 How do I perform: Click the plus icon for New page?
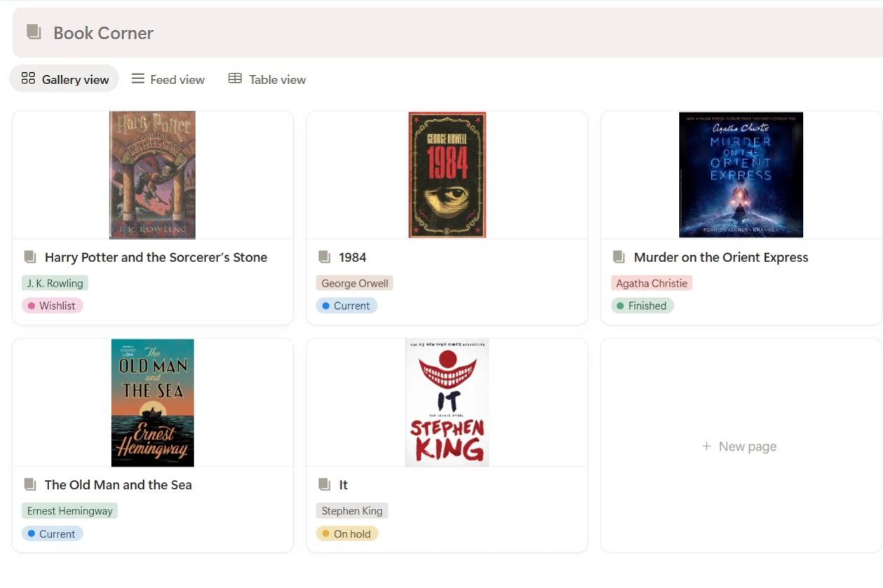coord(706,446)
